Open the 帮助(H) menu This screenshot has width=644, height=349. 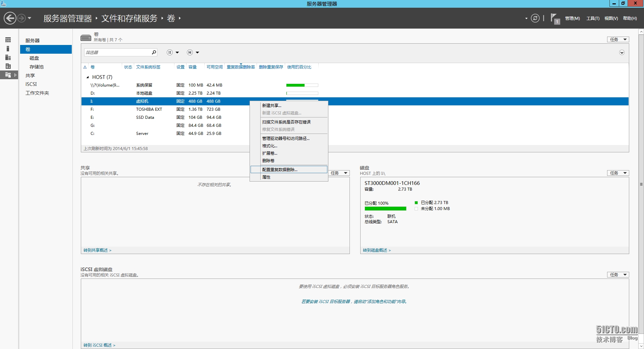tap(630, 18)
